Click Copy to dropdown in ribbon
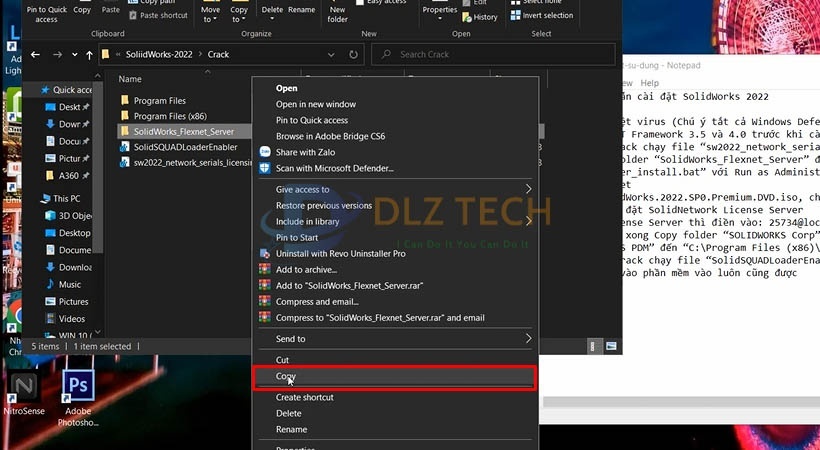The width and height of the screenshot is (820, 450). click(239, 14)
